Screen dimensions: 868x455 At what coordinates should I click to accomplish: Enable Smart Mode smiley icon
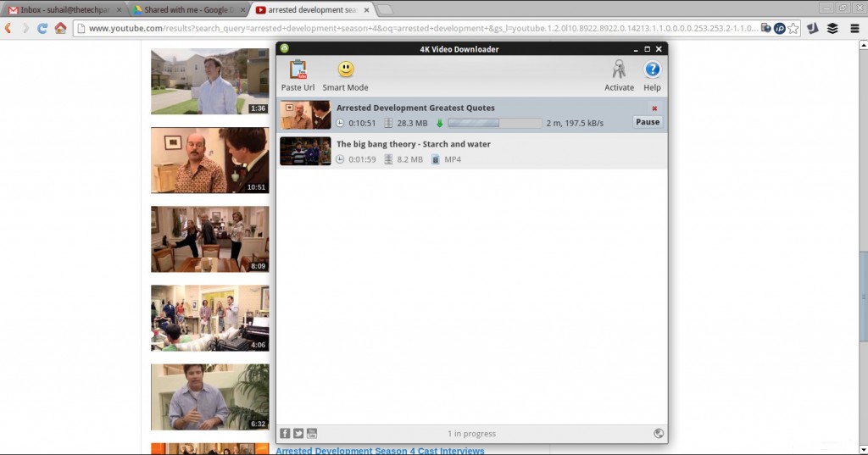(346, 69)
